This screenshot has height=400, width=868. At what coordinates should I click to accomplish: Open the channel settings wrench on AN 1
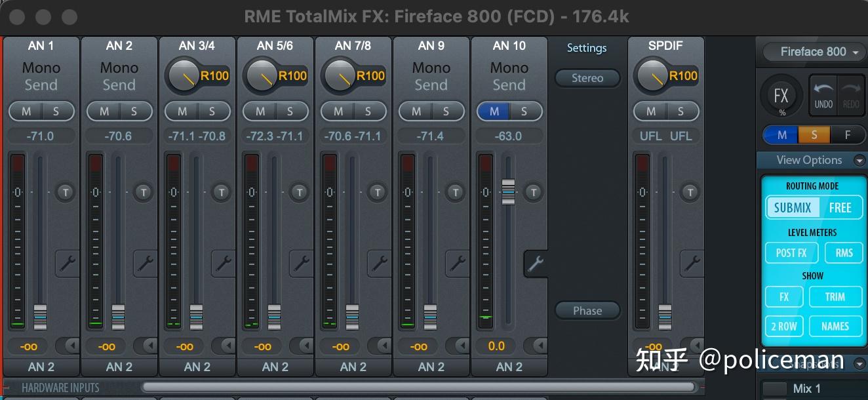[x=68, y=264]
